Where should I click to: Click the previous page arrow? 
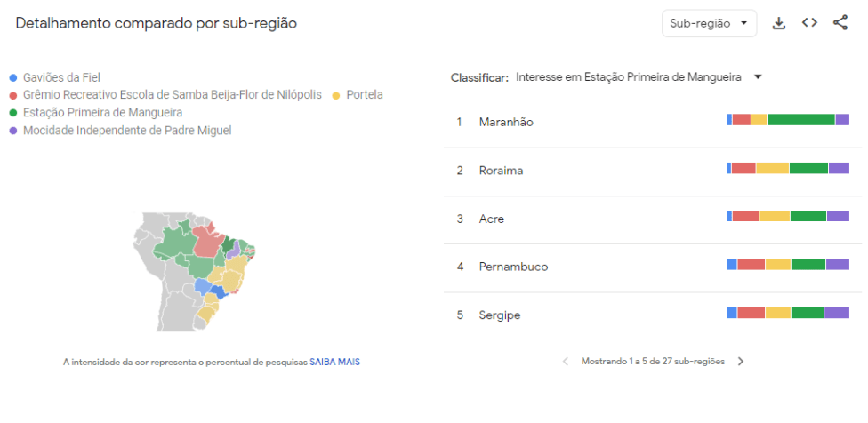[x=566, y=362]
